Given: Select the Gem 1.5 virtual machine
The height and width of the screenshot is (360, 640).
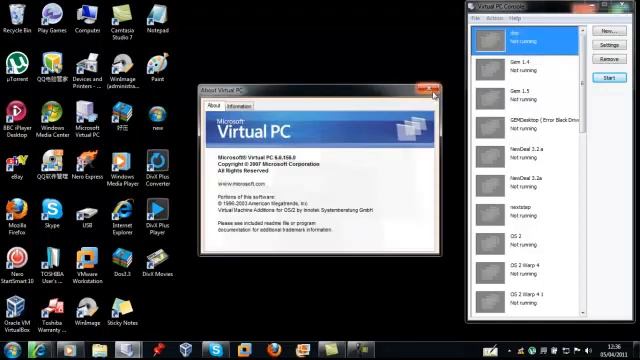Looking at the screenshot, I should point(525,98).
